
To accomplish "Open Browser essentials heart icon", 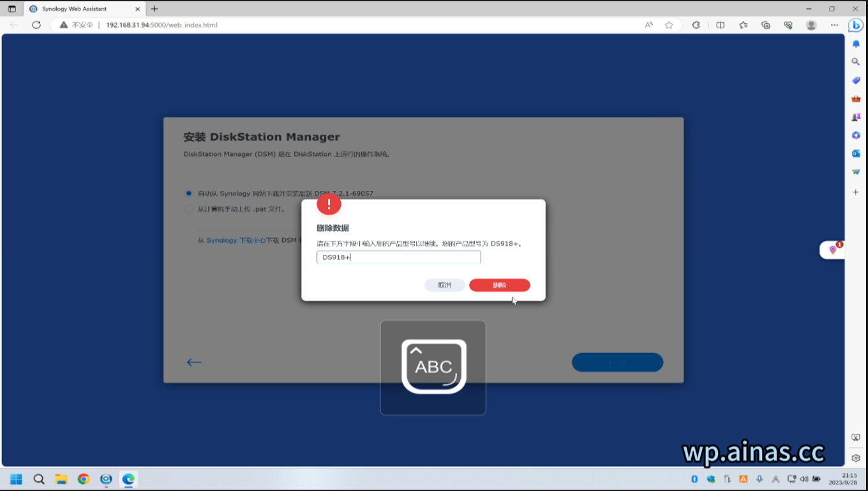I will coord(788,25).
